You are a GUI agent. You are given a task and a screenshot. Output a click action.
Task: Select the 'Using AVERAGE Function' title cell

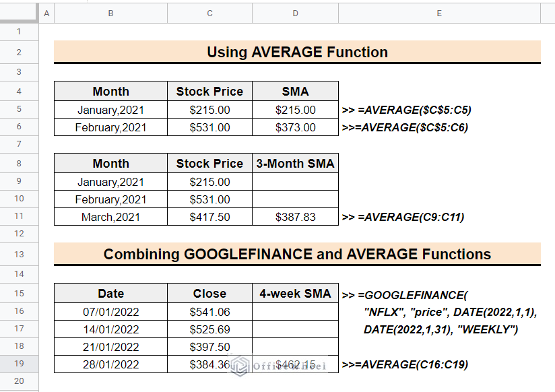pos(297,52)
